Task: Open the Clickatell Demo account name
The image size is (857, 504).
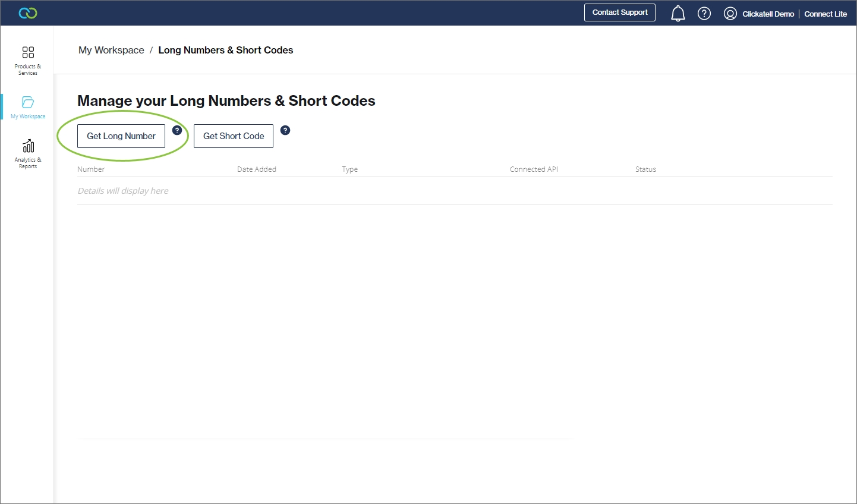Action: (x=768, y=14)
